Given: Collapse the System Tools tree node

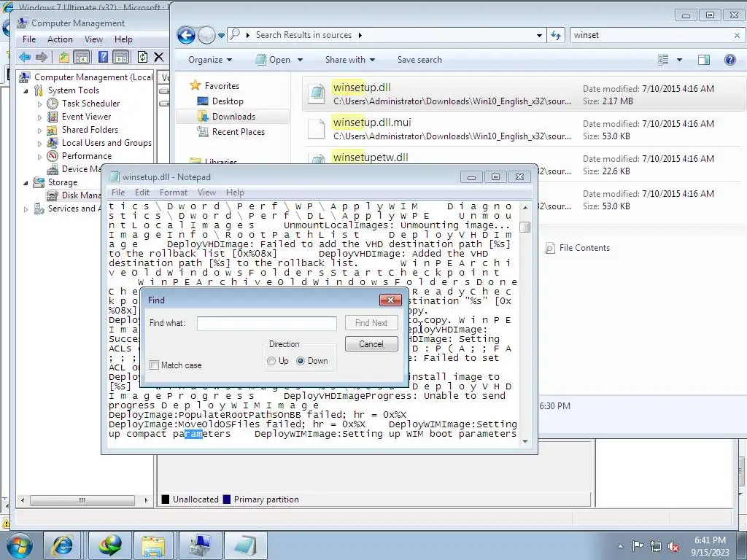Looking at the screenshot, I should click(26, 90).
